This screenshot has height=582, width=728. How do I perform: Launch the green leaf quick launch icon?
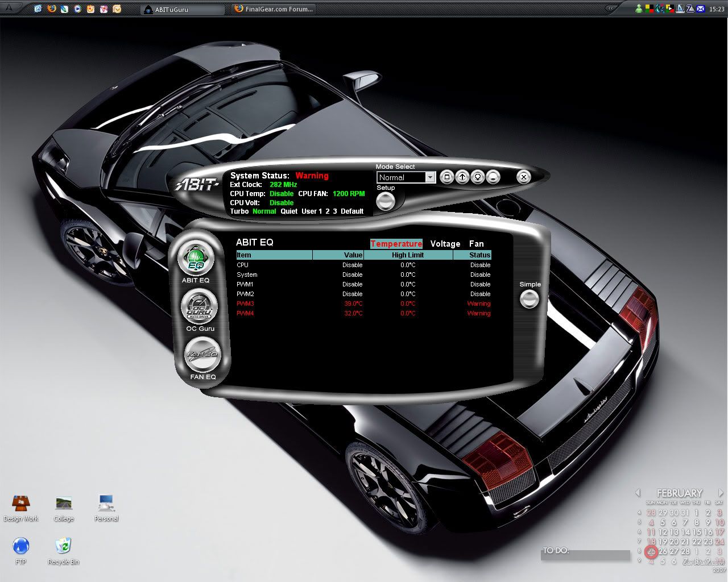coord(64,9)
